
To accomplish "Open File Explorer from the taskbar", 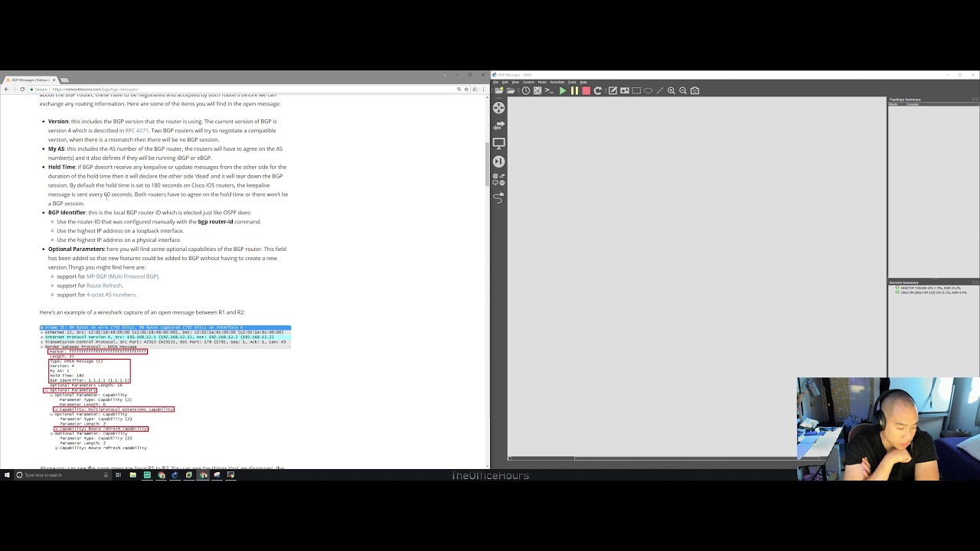I will pos(132,475).
